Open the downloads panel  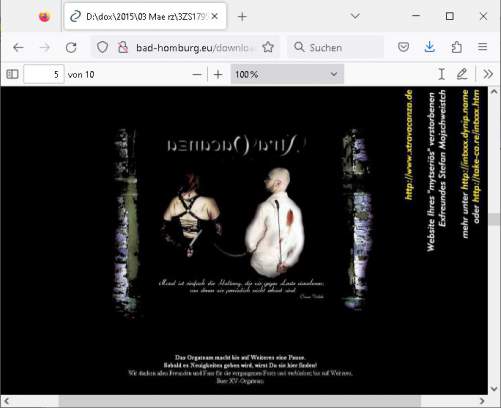430,47
